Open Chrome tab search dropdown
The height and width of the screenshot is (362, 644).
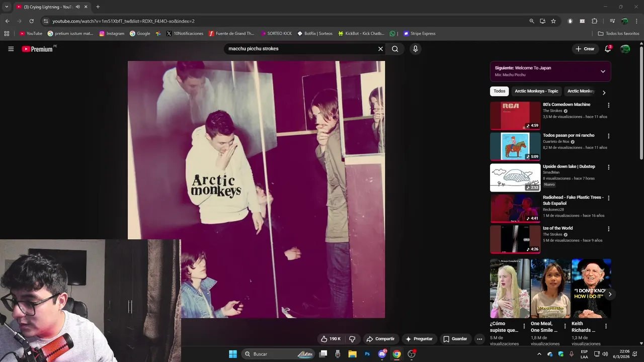pos(6,7)
